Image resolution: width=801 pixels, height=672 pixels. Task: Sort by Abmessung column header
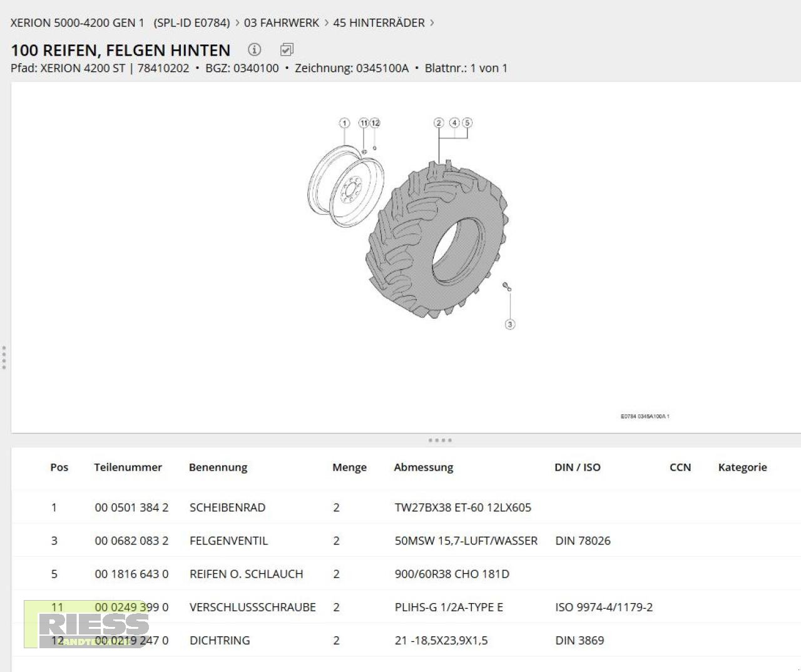pos(424,467)
